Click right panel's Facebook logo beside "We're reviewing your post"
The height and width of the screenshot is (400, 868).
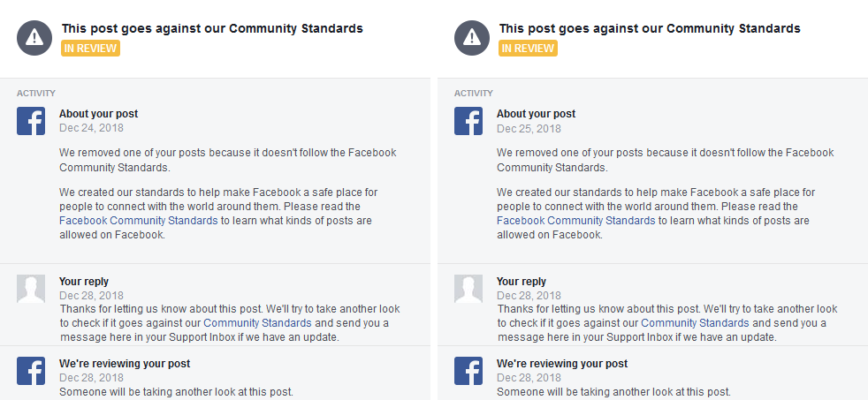coord(468,371)
